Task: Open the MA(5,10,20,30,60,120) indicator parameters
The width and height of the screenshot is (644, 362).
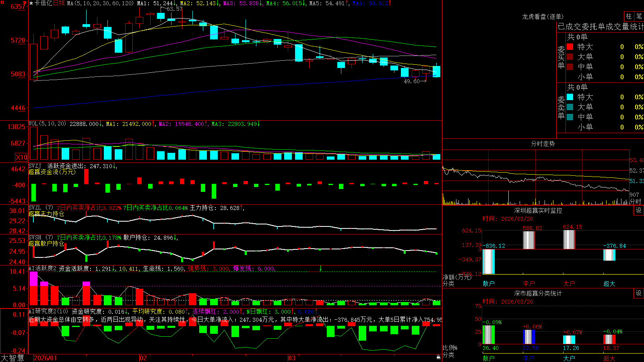Action: (100, 3)
